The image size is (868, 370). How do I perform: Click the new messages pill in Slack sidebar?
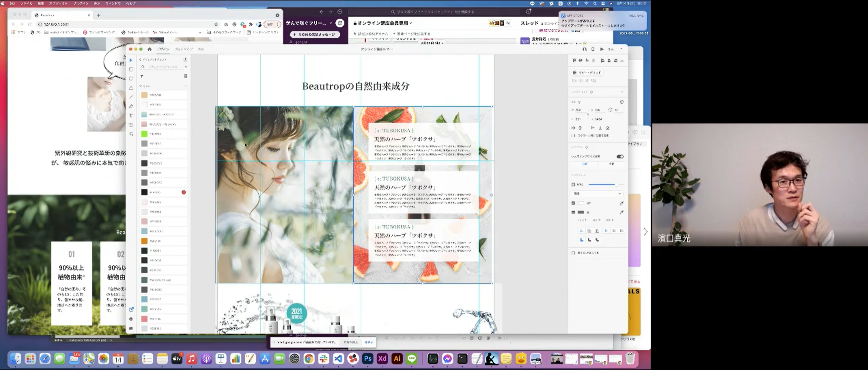click(315, 34)
